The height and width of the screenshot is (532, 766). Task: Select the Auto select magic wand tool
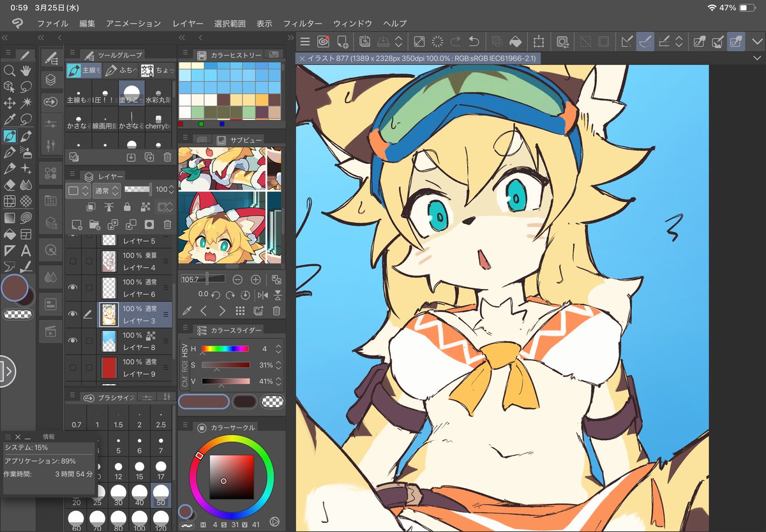[x=26, y=103]
